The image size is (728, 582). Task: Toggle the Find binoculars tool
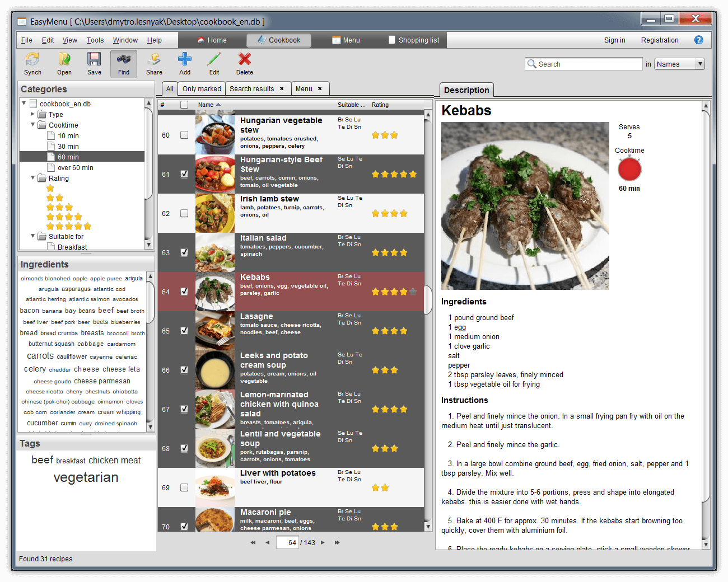point(124,64)
